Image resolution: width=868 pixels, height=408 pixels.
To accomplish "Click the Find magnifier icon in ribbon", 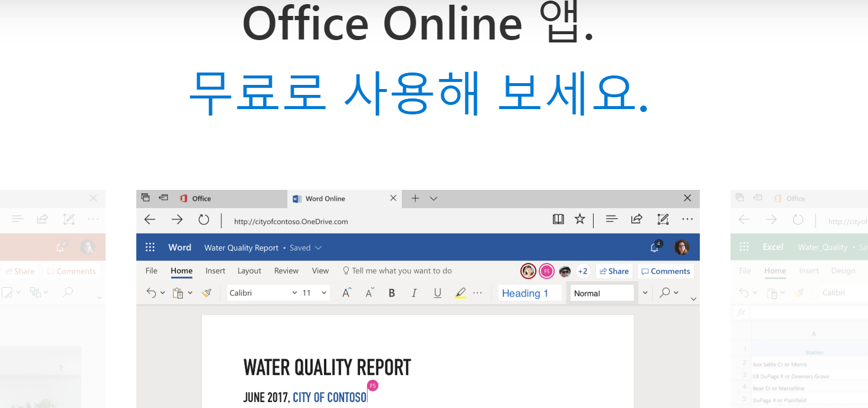I will pos(665,292).
